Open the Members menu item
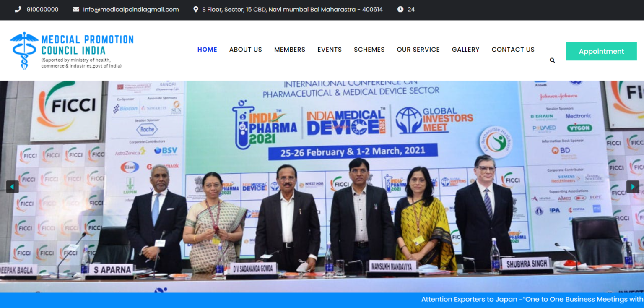 [289, 50]
